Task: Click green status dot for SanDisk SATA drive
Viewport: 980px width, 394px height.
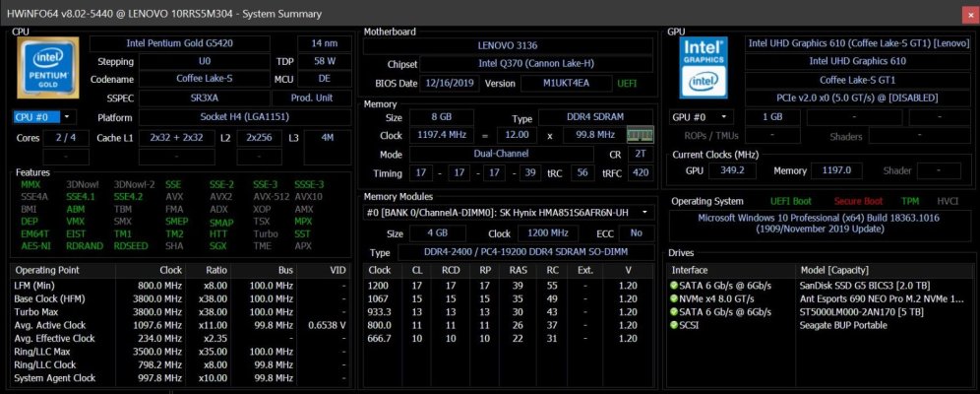Action: (674, 286)
